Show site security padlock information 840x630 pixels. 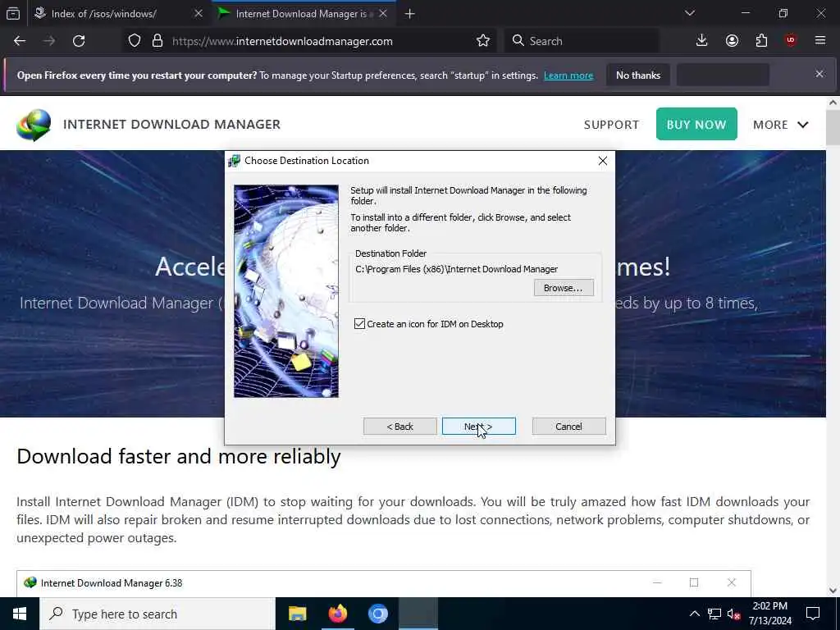click(x=157, y=41)
